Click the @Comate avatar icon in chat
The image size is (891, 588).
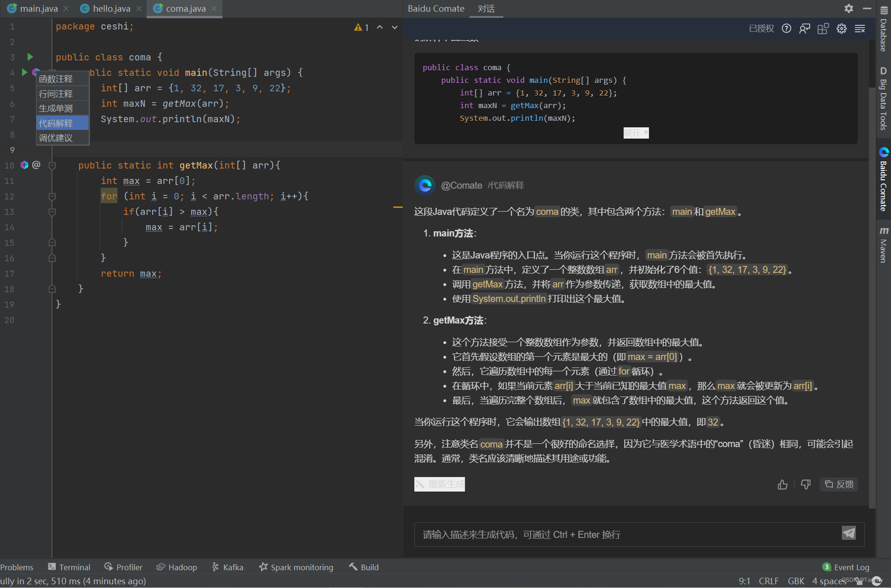pos(425,185)
